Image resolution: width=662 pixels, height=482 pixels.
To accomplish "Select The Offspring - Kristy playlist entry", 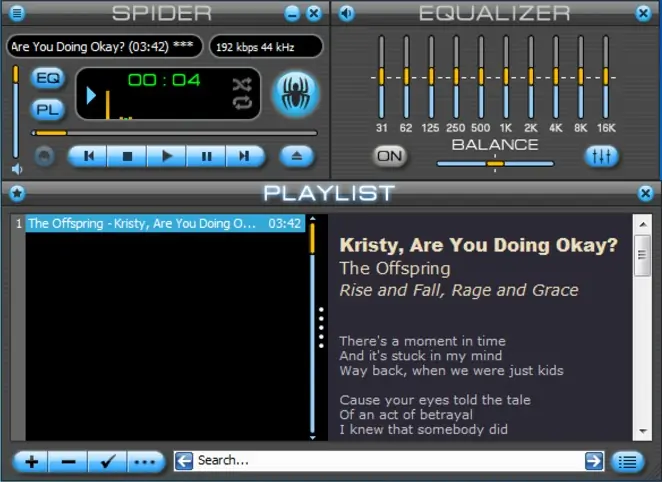I will point(165,223).
